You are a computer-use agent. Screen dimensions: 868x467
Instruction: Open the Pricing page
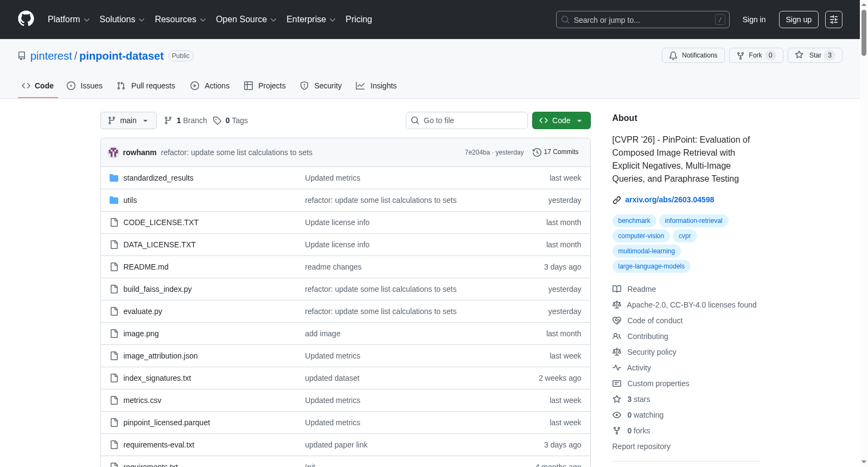click(x=359, y=20)
